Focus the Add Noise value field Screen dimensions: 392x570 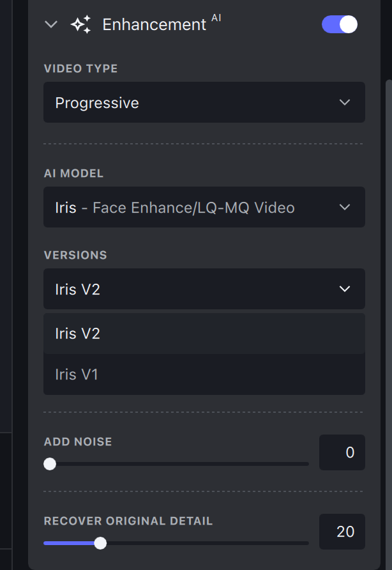(x=342, y=452)
